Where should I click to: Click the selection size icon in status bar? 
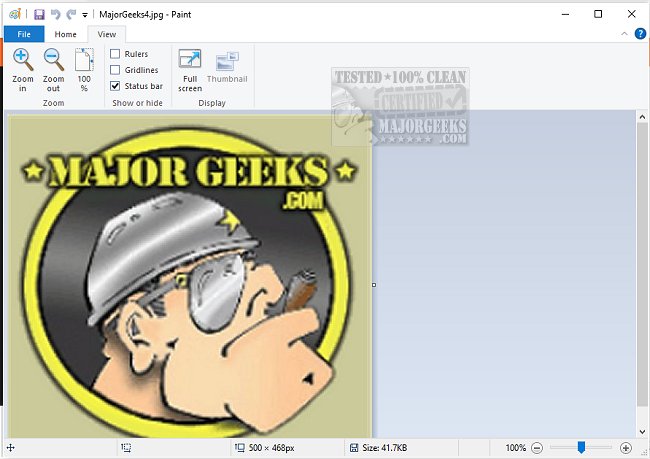coord(126,447)
